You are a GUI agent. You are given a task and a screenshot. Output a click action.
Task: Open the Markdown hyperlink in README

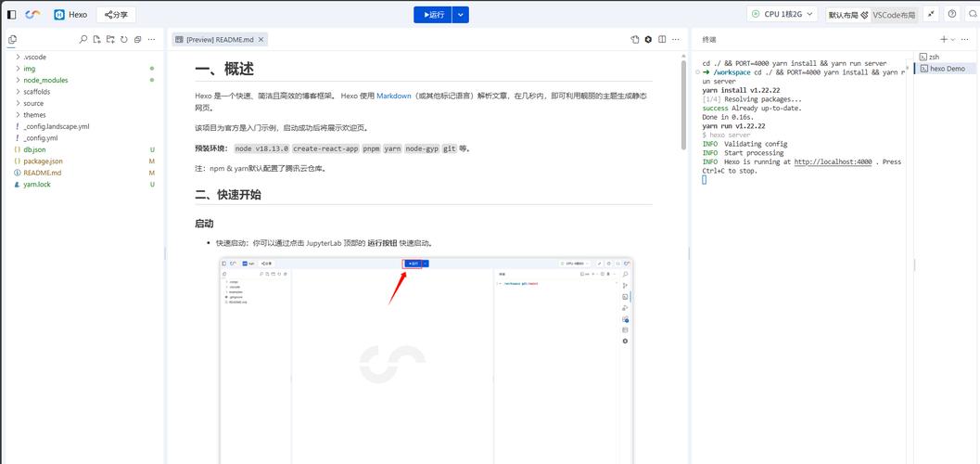pos(393,96)
